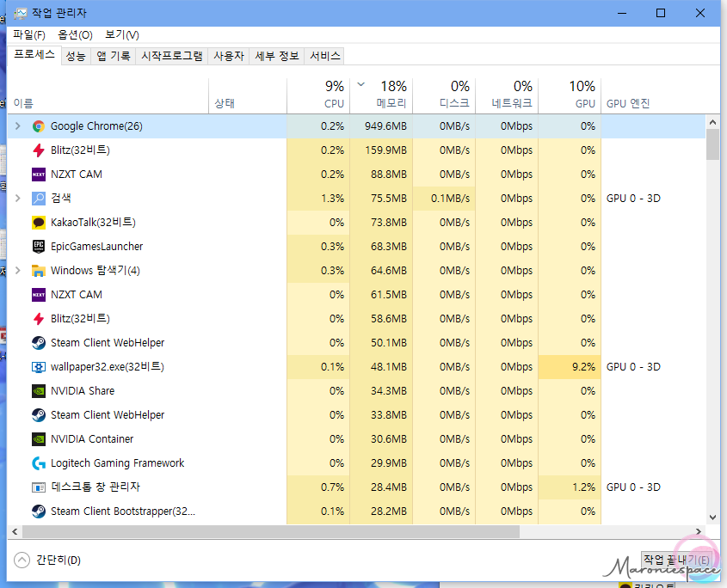Switch to the 사용자 tab

click(x=229, y=56)
